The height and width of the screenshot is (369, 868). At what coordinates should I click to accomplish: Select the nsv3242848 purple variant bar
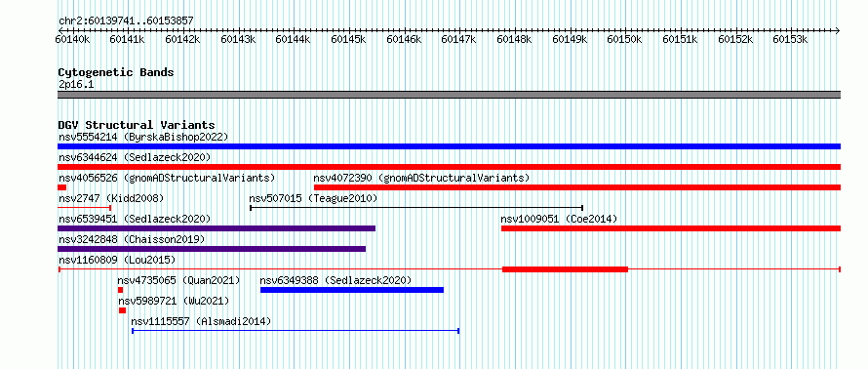coord(212,249)
